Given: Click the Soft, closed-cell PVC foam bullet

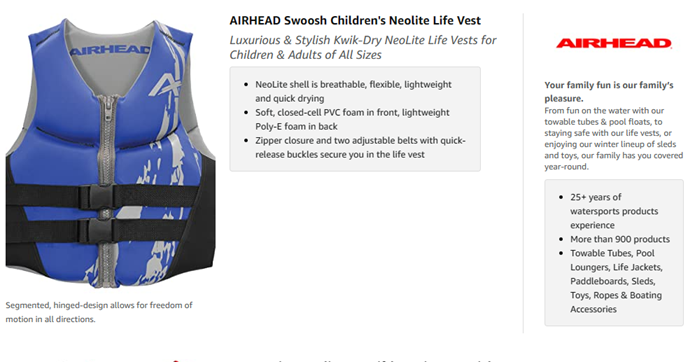Looking at the screenshot, I should [x=352, y=119].
